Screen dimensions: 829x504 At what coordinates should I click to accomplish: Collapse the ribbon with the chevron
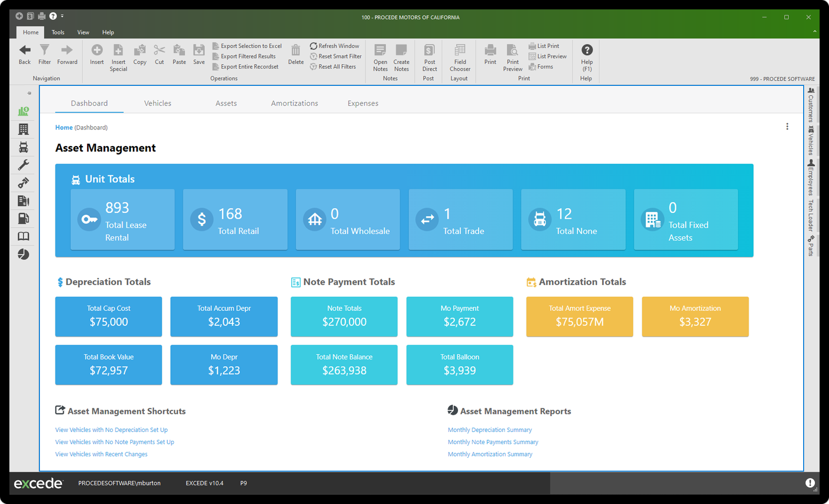[x=814, y=31]
